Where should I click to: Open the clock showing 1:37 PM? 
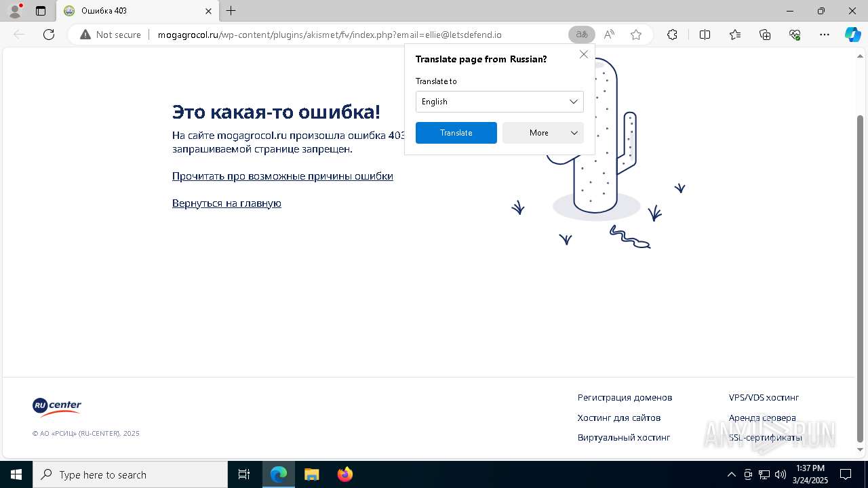810,474
